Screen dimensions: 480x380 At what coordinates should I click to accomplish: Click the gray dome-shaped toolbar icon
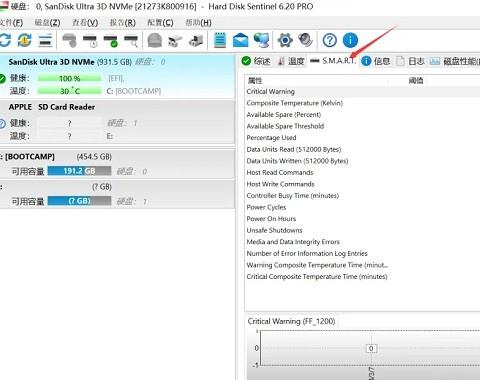[155, 40]
